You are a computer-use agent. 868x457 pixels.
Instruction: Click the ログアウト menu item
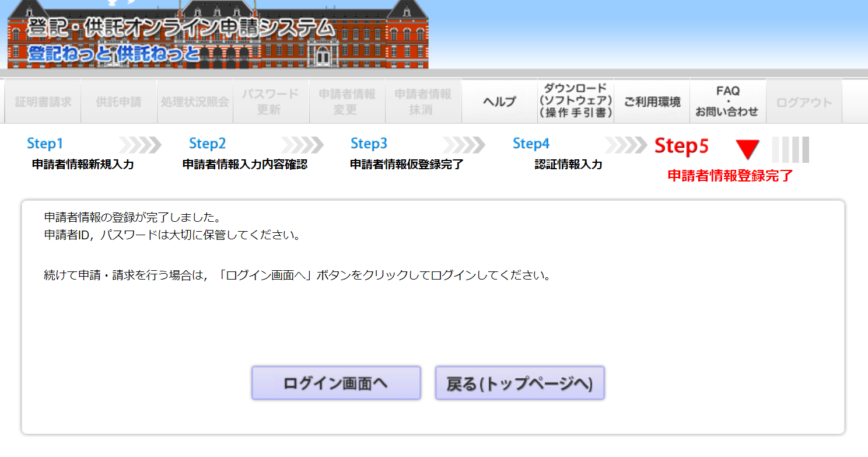(804, 102)
